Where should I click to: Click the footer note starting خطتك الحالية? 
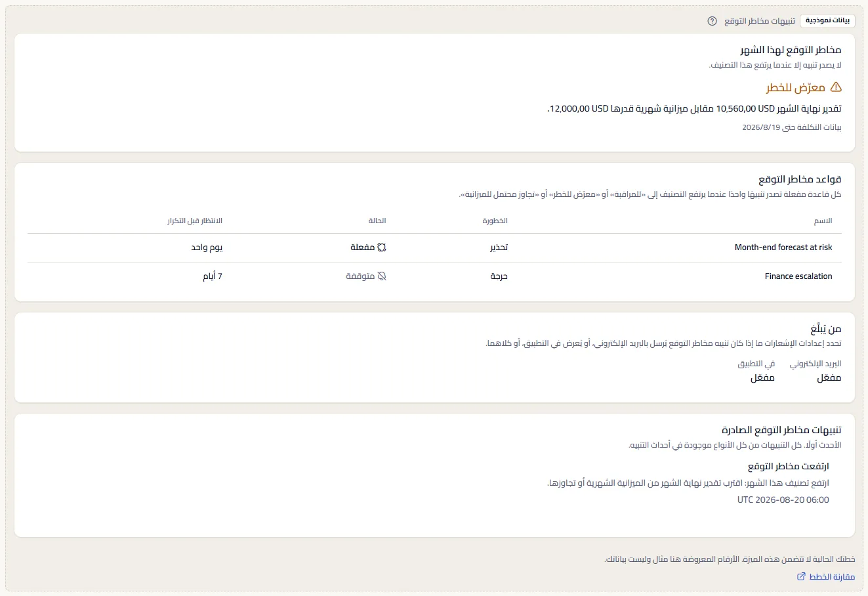(730, 559)
